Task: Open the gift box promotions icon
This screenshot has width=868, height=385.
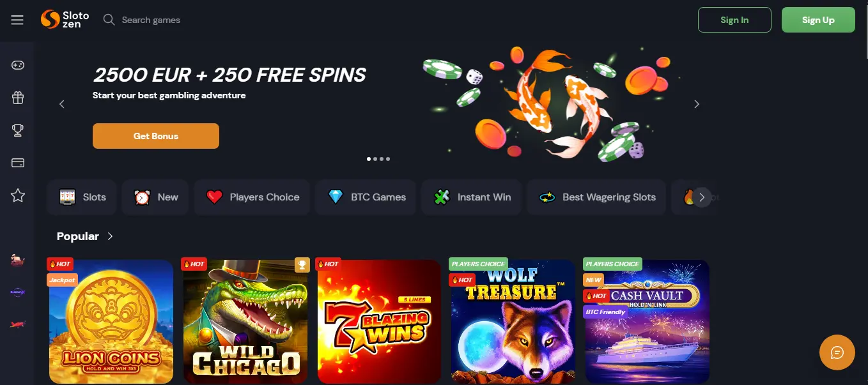Action: [x=18, y=98]
